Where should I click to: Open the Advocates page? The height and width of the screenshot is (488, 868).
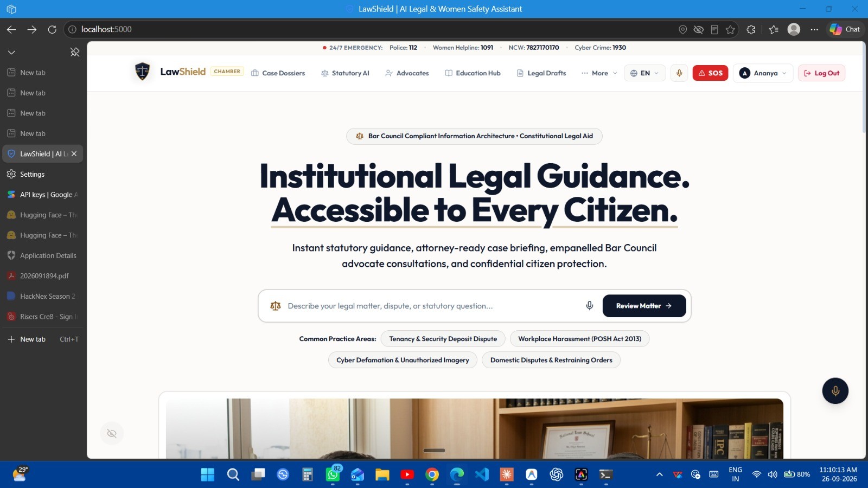coord(407,73)
